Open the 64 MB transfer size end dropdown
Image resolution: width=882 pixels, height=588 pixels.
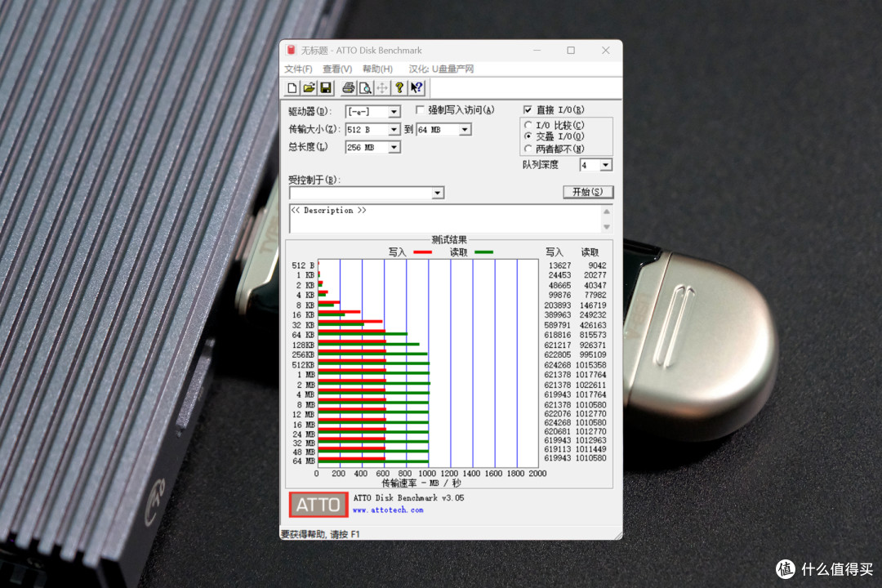point(465,130)
